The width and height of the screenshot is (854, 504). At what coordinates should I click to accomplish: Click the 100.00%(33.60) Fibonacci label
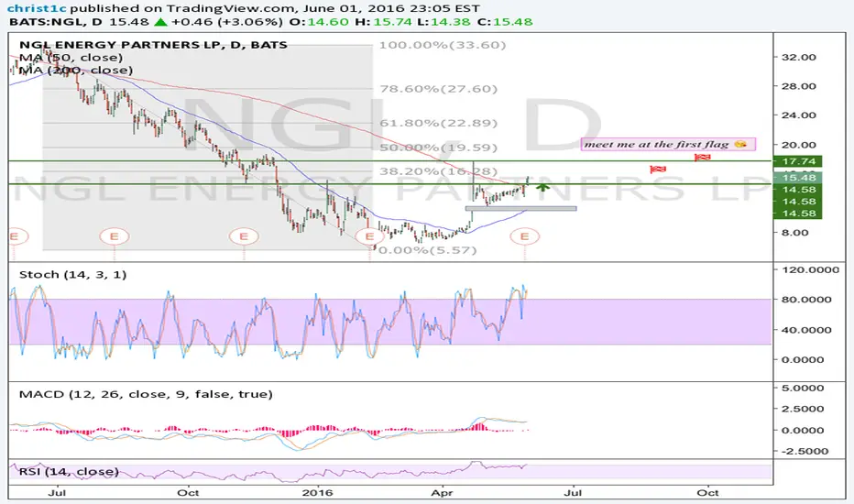click(x=443, y=45)
